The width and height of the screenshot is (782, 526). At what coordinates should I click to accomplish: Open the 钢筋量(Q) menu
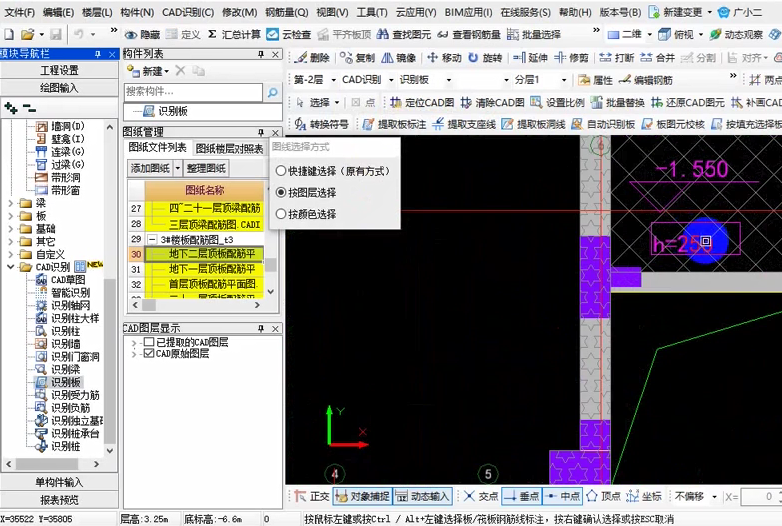[x=286, y=12]
